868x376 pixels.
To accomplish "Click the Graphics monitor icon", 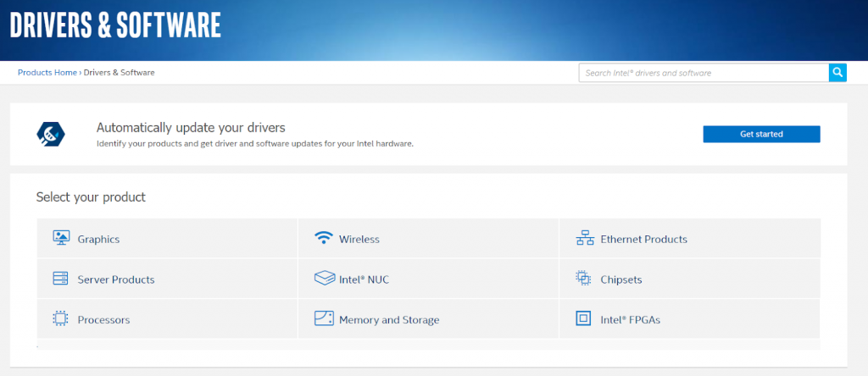I will (x=61, y=238).
